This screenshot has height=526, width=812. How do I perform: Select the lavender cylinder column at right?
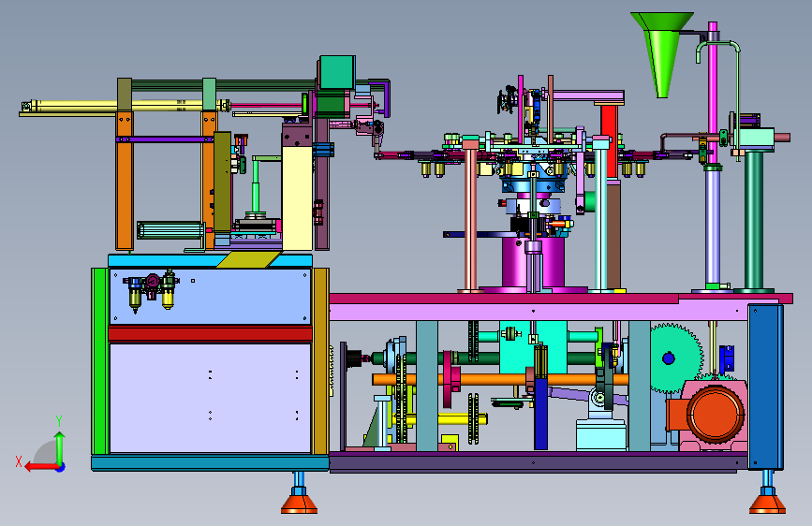point(713,227)
